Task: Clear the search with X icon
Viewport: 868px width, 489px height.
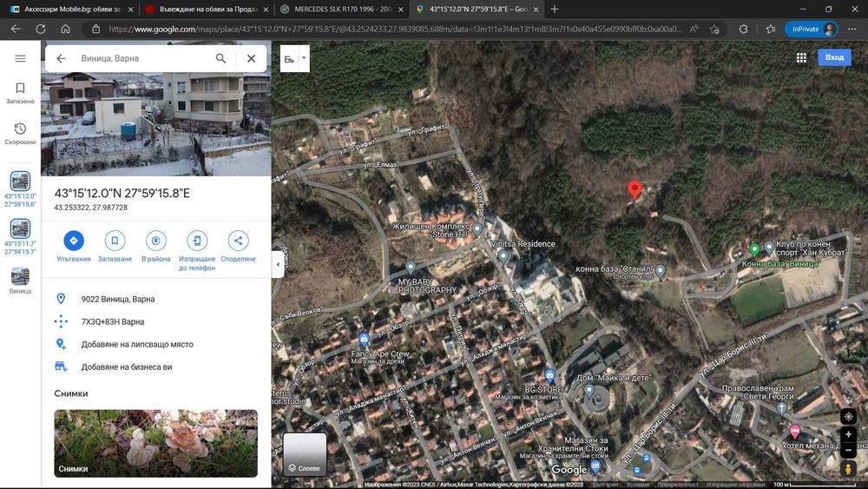Action: tap(251, 58)
